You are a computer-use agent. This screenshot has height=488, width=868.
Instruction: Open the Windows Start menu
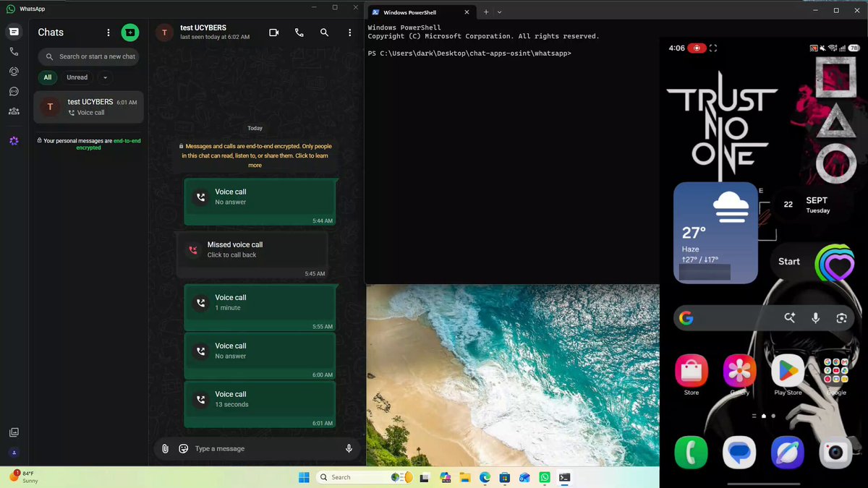coord(304,477)
